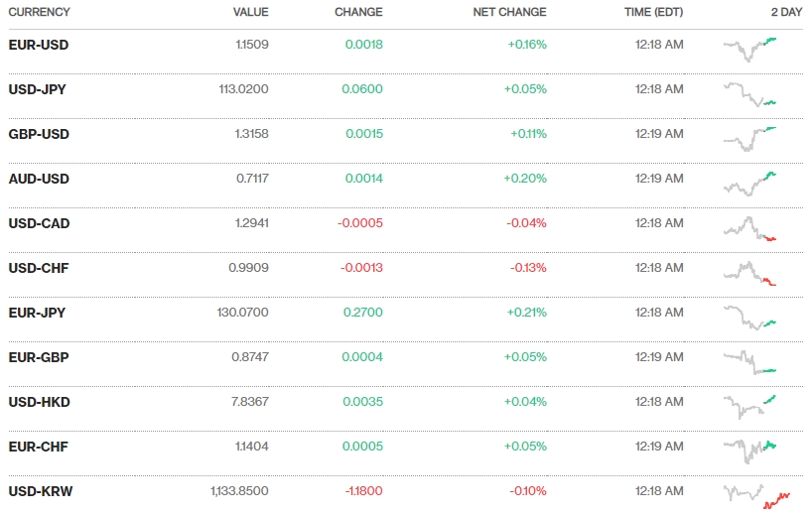Click the USD-JPY 2 day mini chart
The height and width of the screenshot is (515, 812).
[750, 94]
